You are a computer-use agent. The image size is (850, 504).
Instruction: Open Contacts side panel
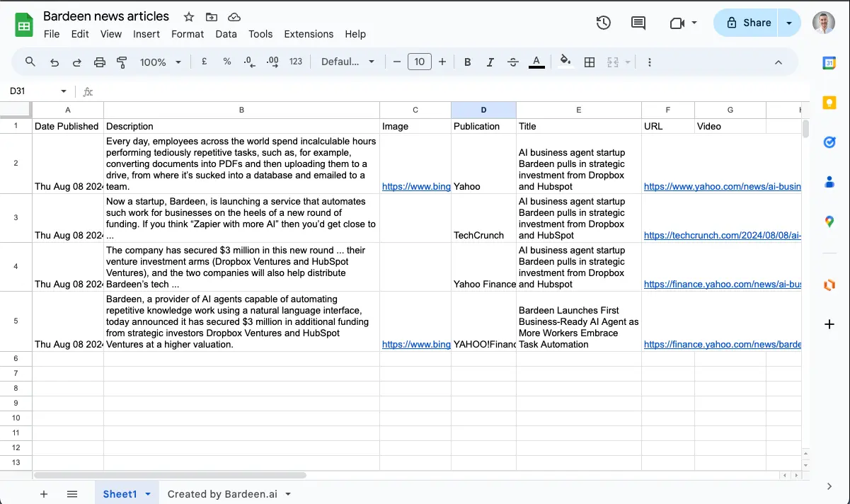click(829, 182)
